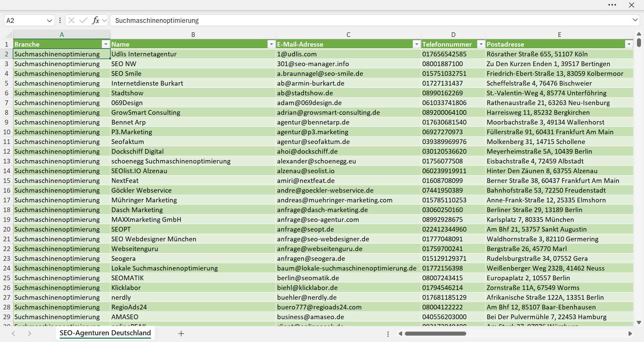Screen dimensions: 644x342
Task: Click the sheet tab bar options dots
Action: coord(388,334)
